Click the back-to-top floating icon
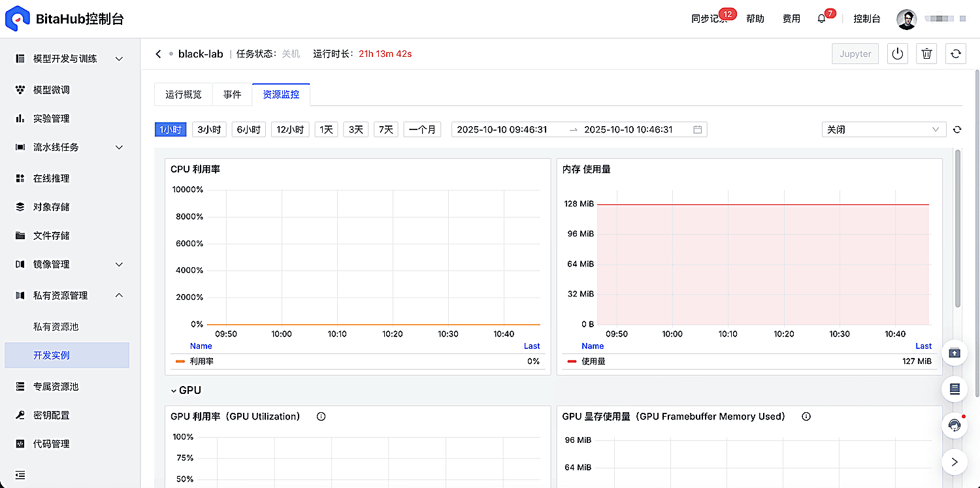980x488 pixels. [x=955, y=353]
